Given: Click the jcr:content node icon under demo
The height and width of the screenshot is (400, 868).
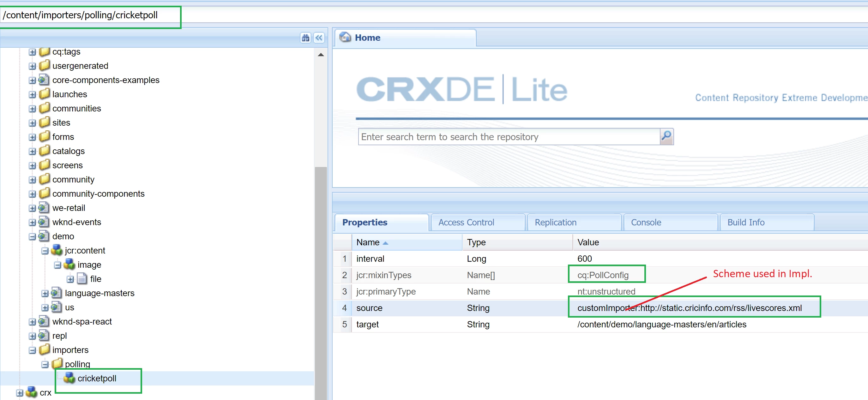Looking at the screenshot, I should 57,250.
